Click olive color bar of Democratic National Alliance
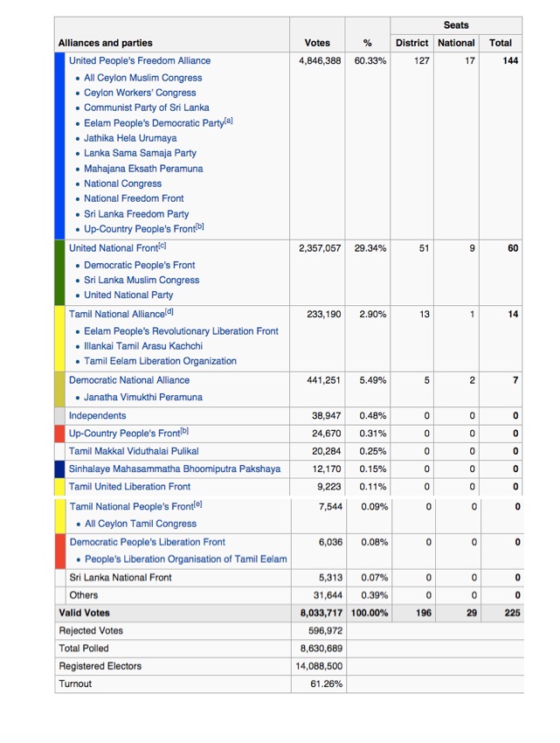 coord(59,389)
